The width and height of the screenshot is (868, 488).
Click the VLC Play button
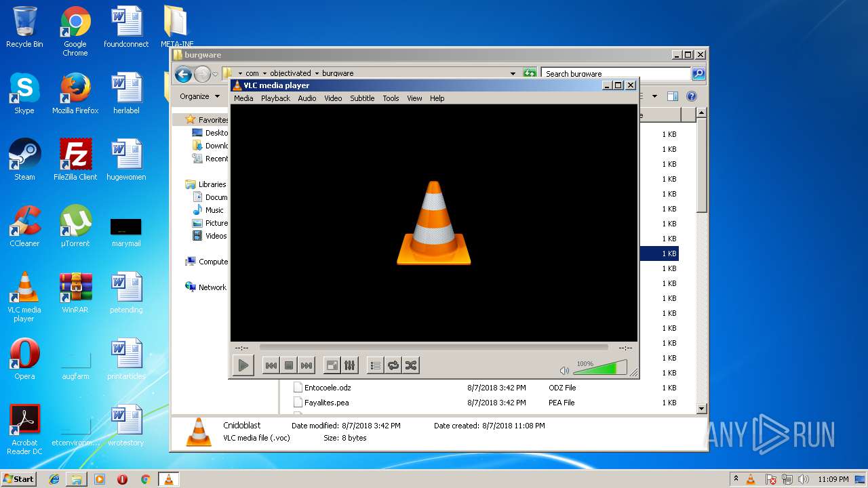point(243,365)
